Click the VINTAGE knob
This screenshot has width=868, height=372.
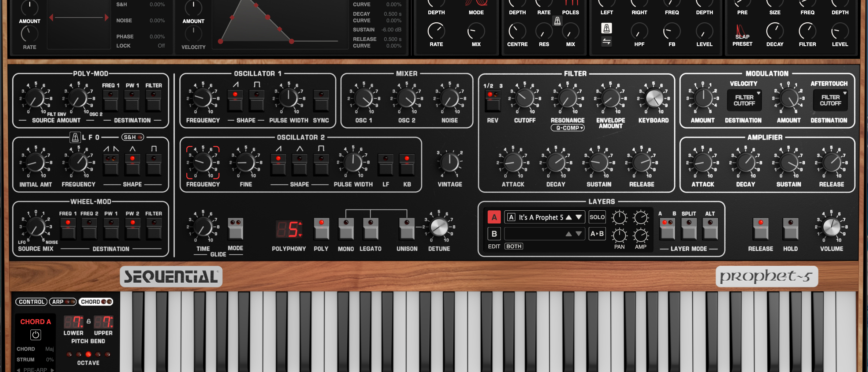(450, 162)
